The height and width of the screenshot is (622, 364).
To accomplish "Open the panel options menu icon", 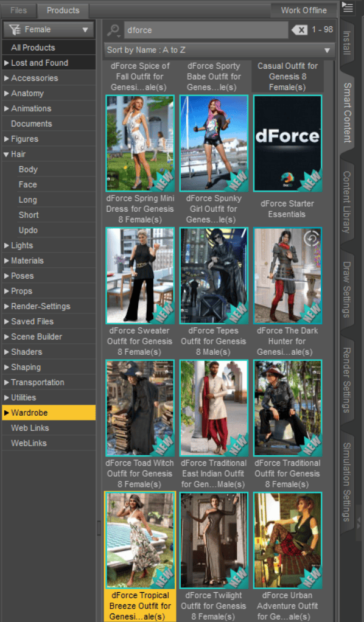I will click(x=348, y=8).
